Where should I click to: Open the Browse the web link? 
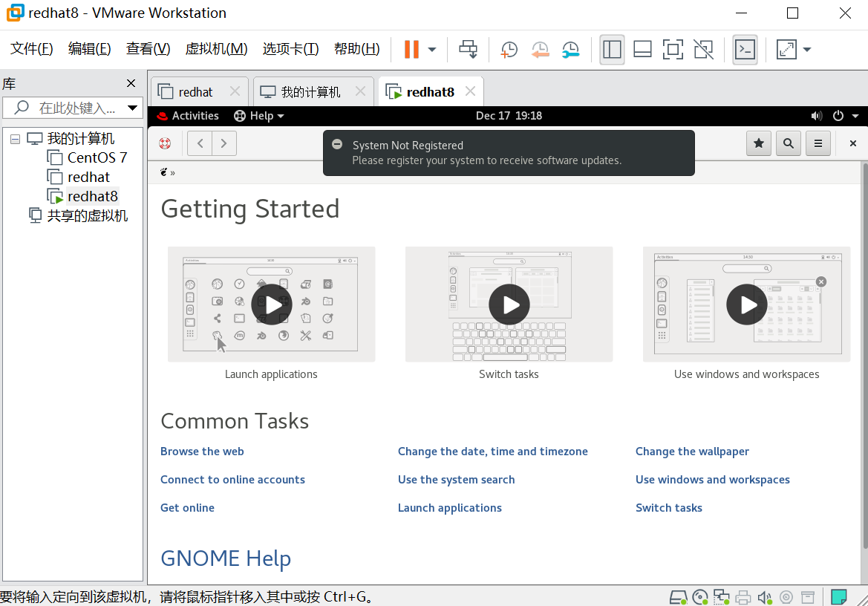[x=202, y=452]
